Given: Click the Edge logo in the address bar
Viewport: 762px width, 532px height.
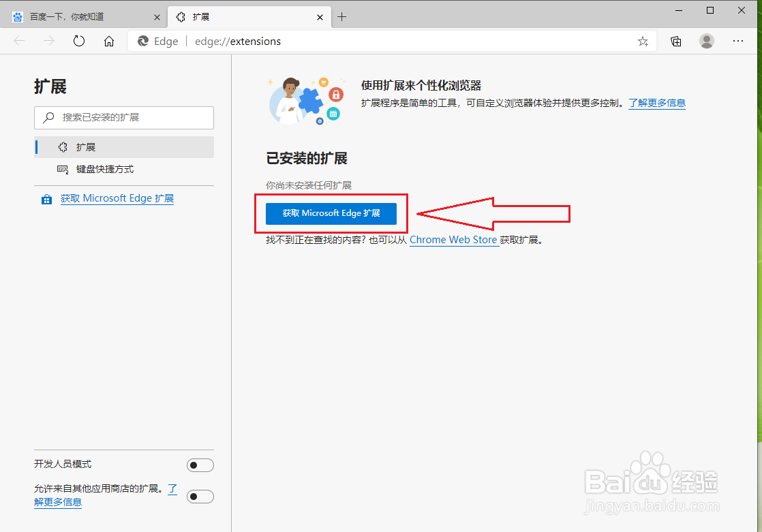Looking at the screenshot, I should coord(143,42).
